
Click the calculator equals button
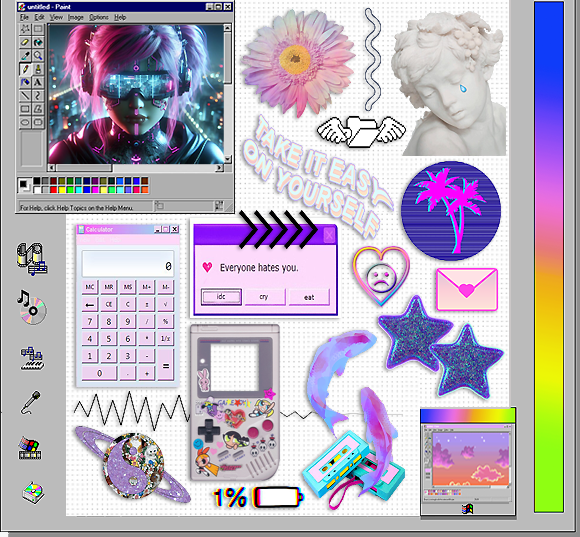pos(166,365)
